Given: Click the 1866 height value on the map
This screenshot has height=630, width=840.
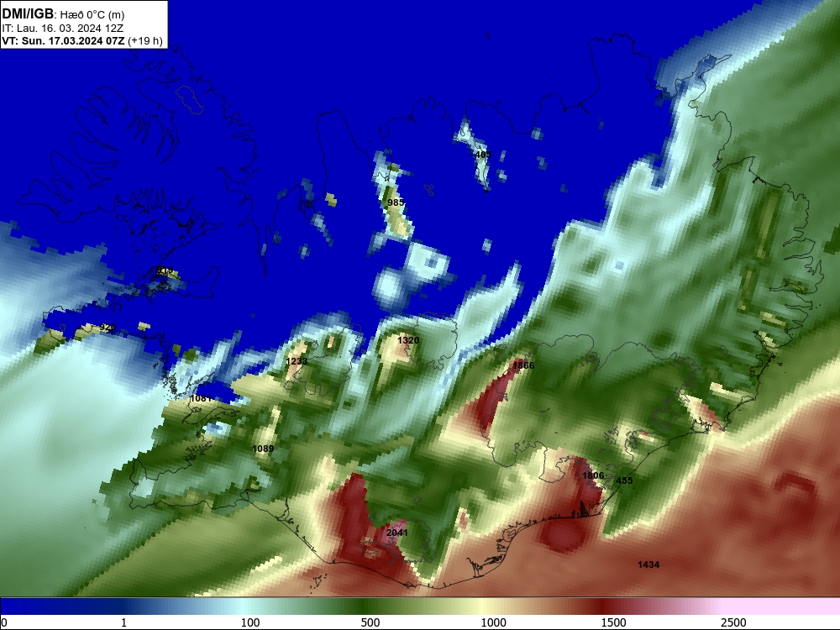Looking at the screenshot, I should coord(523,365).
